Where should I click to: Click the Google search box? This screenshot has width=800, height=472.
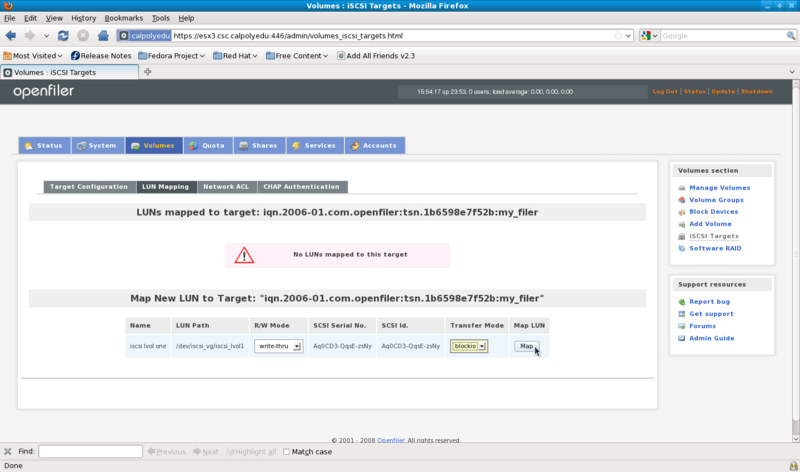pos(723,36)
